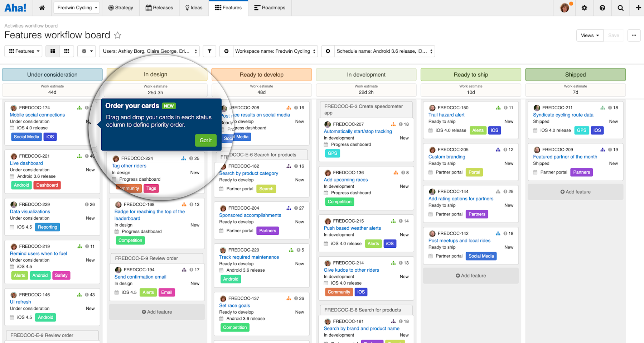Click the filter funnel icon
The image size is (644, 343).
coord(209,51)
